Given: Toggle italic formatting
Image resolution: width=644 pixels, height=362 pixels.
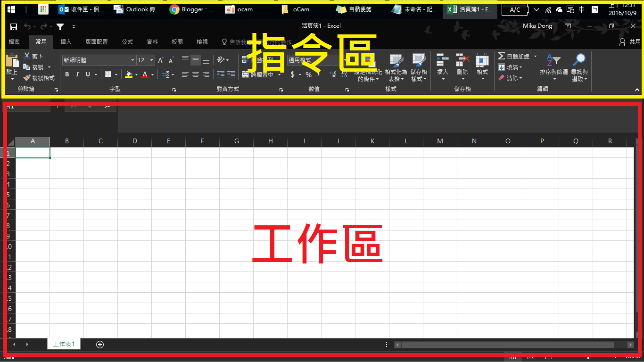Looking at the screenshot, I should (x=77, y=74).
